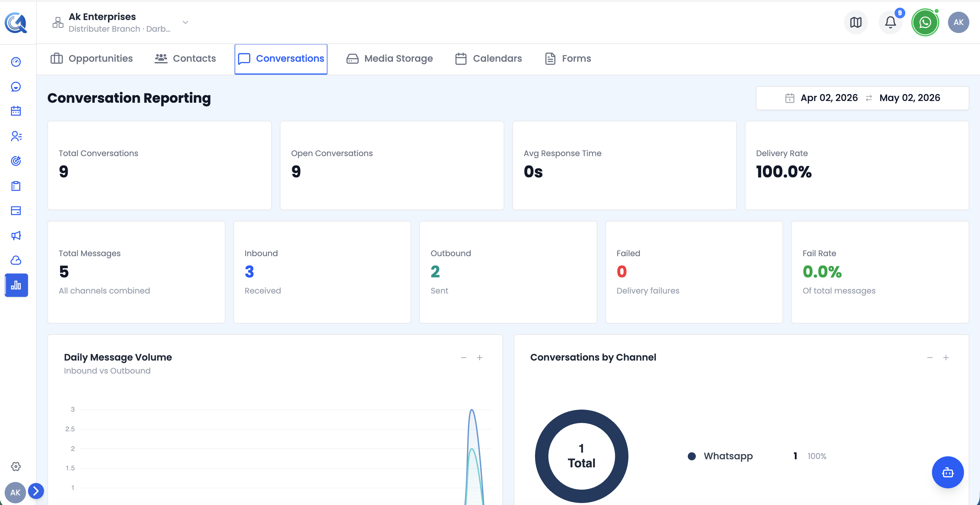The height and width of the screenshot is (505, 980).
Task: Click the Total Messages value 5
Action: click(x=64, y=272)
